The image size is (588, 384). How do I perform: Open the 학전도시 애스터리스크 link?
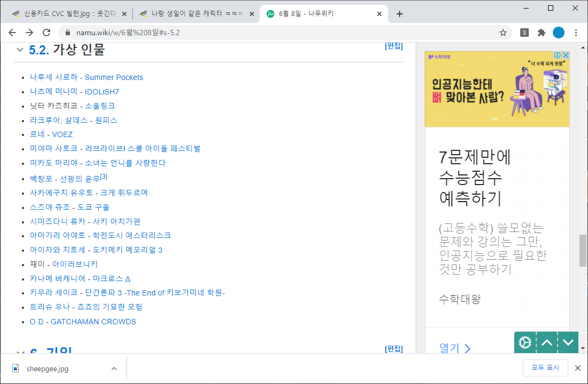tap(132, 236)
